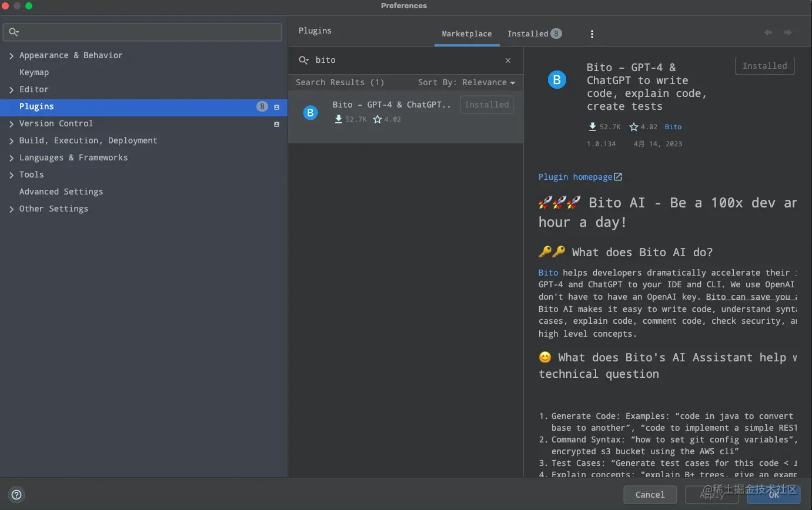Click the 'Search Results (1)' label
This screenshot has width=812, height=510.
[x=340, y=83]
